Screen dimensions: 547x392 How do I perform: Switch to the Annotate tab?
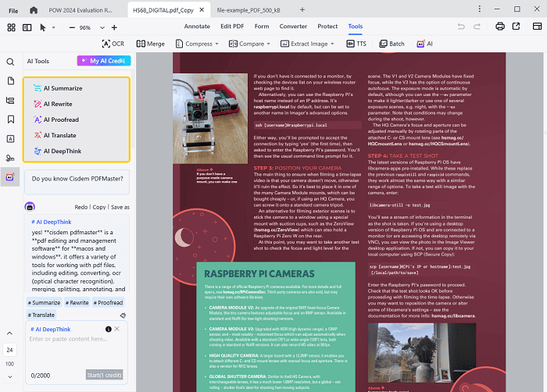197,27
